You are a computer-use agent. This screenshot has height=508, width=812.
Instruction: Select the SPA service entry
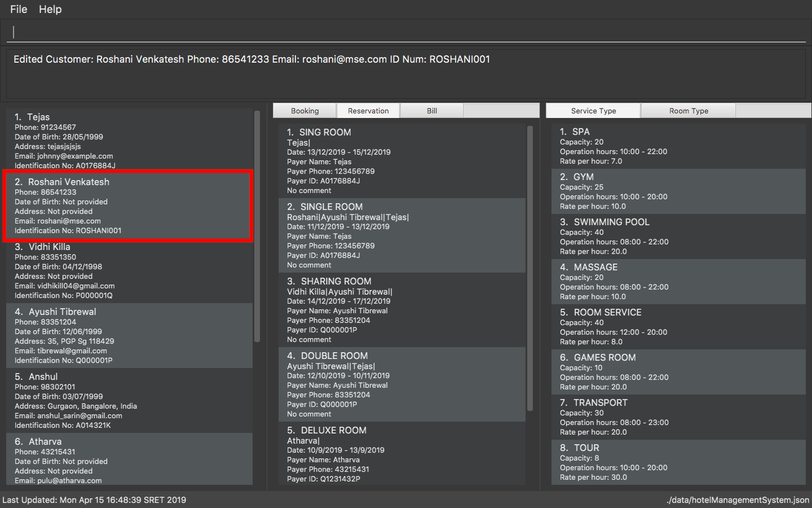pyautogui.click(x=678, y=146)
